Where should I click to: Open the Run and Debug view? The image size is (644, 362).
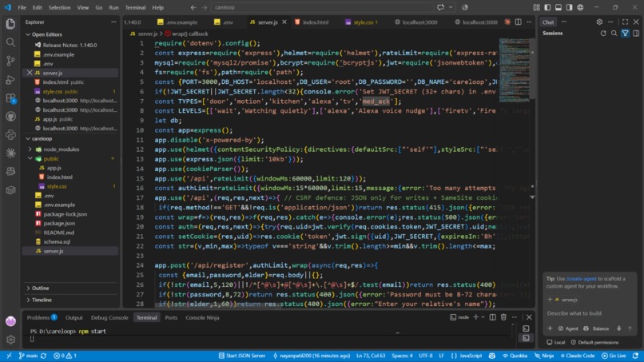(x=10, y=79)
